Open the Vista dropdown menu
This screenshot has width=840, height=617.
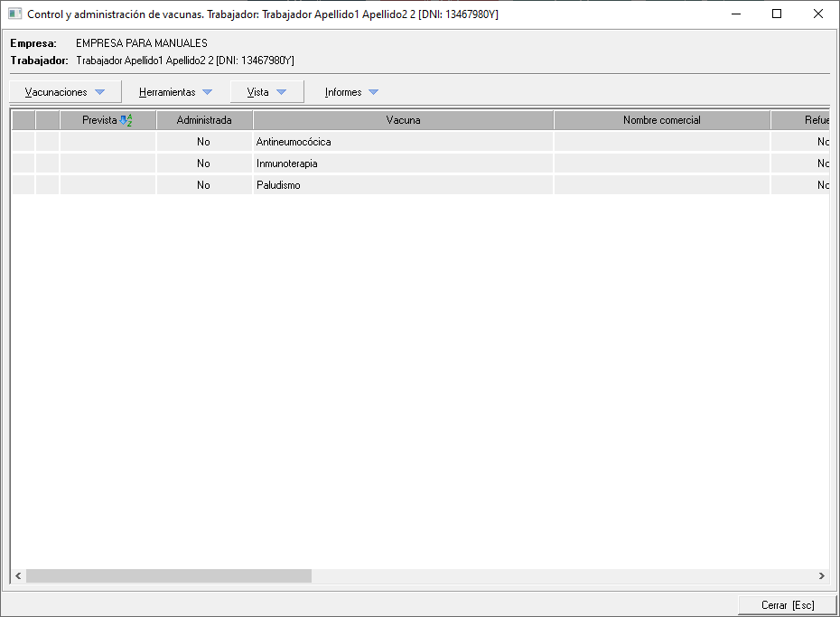point(266,92)
